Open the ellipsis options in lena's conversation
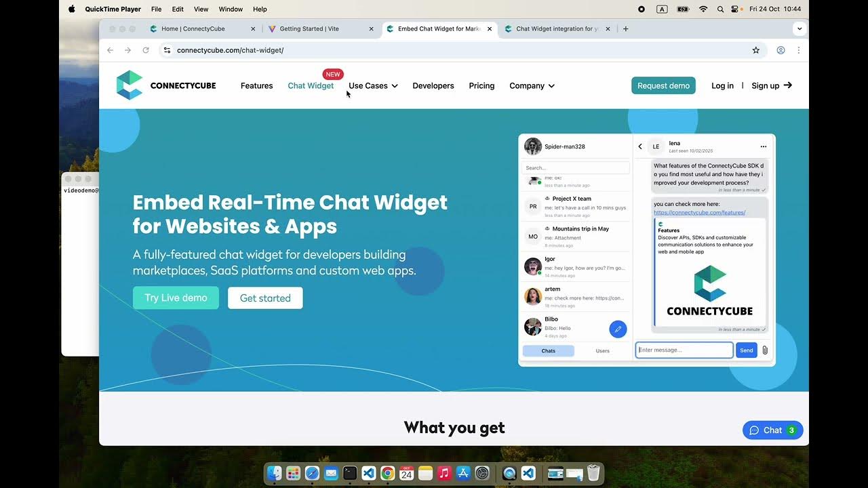Image resolution: width=868 pixels, height=488 pixels. [x=764, y=146]
